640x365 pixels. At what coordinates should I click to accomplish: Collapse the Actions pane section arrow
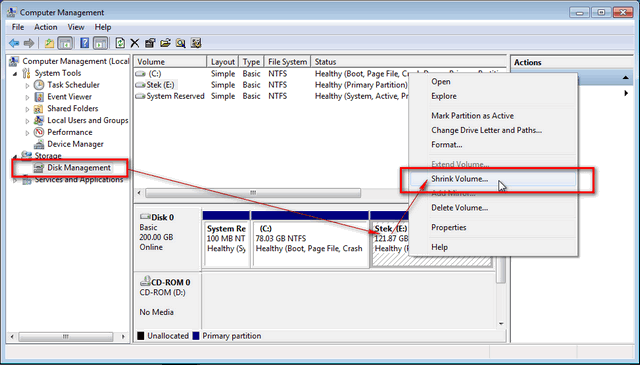pyautogui.click(x=626, y=78)
